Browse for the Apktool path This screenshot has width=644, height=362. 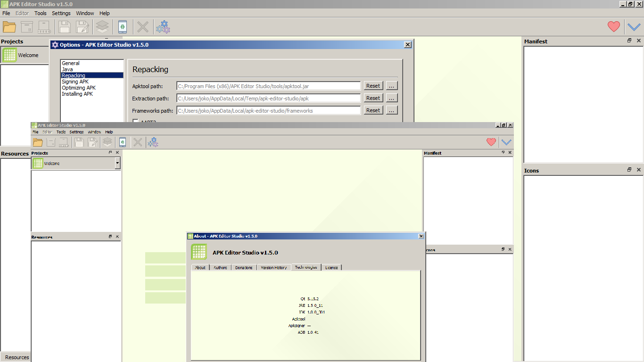coord(392,86)
